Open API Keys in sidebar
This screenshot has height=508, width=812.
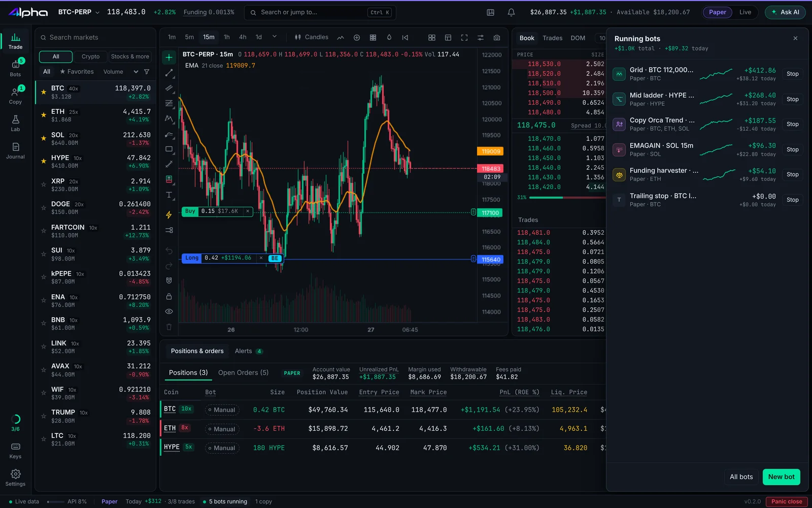[x=15, y=450]
